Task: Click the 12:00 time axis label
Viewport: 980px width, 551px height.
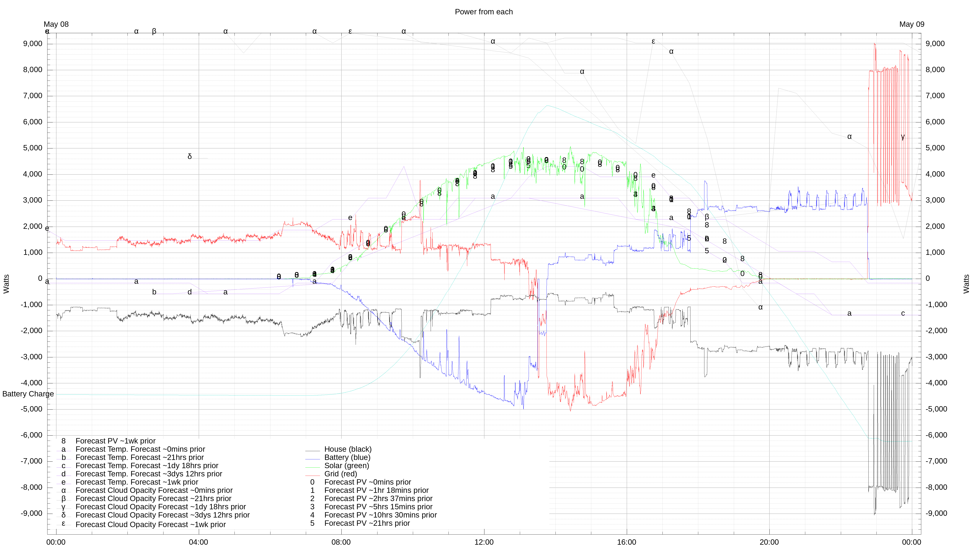Action: click(x=483, y=542)
